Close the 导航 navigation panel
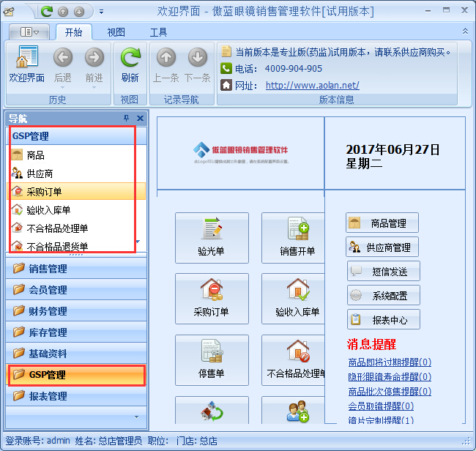 click(x=140, y=118)
